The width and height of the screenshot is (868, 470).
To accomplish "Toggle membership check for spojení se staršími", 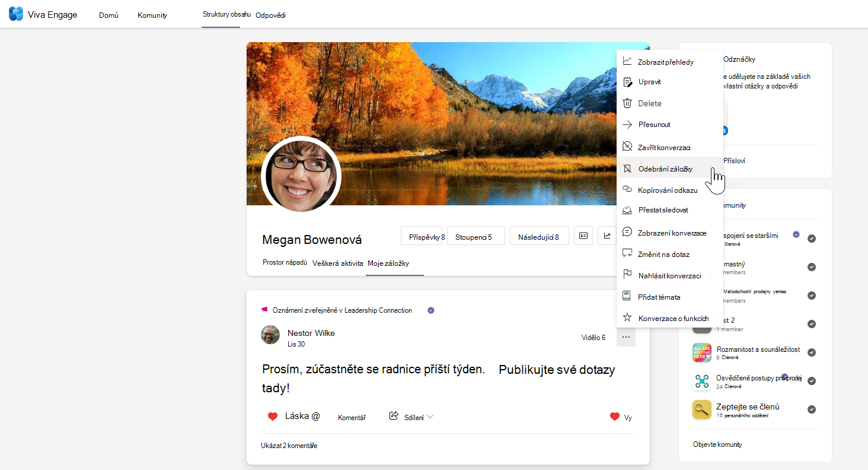I will 812,239.
